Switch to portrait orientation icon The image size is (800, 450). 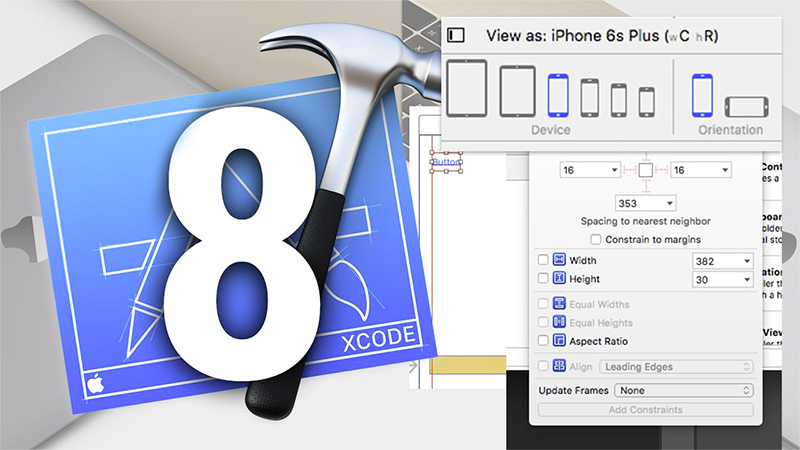click(x=703, y=96)
